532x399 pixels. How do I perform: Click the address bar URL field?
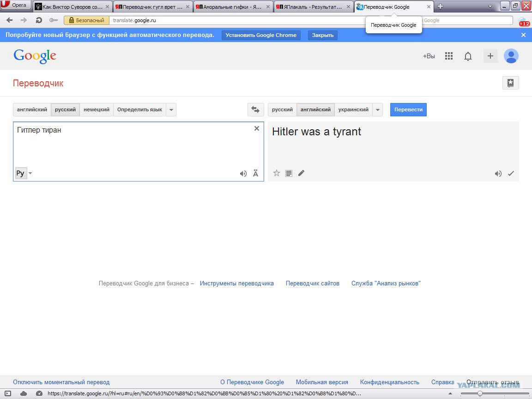237,20
